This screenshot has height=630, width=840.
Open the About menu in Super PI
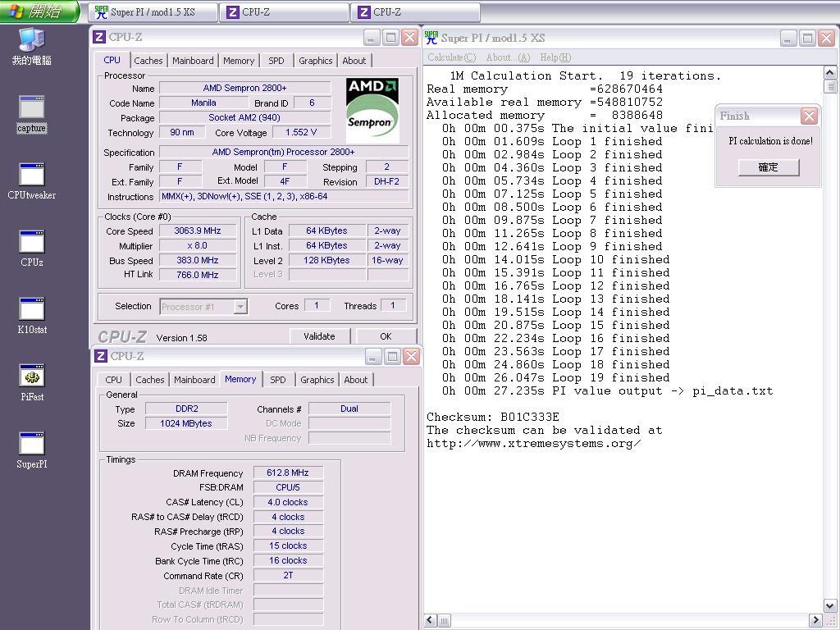(x=508, y=57)
